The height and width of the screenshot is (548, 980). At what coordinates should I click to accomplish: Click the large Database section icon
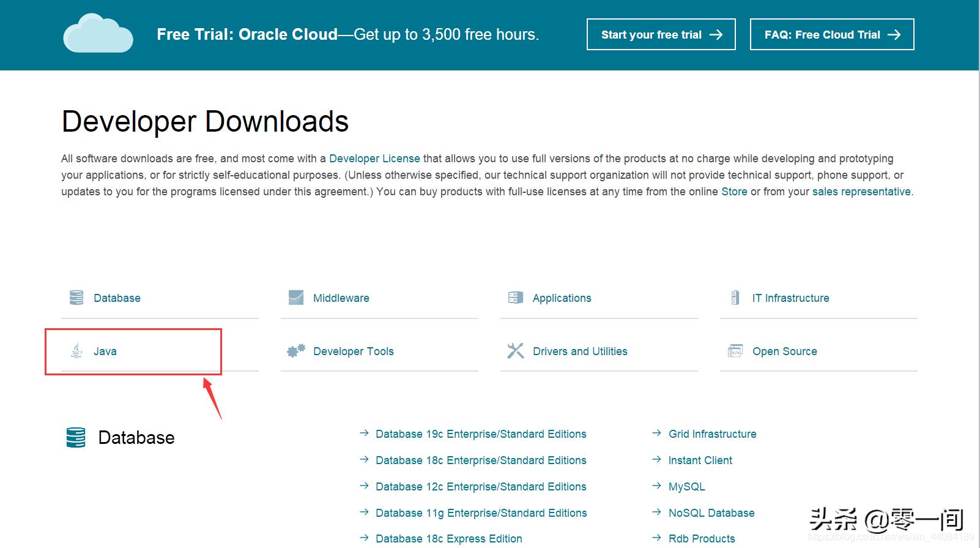coord(76,438)
